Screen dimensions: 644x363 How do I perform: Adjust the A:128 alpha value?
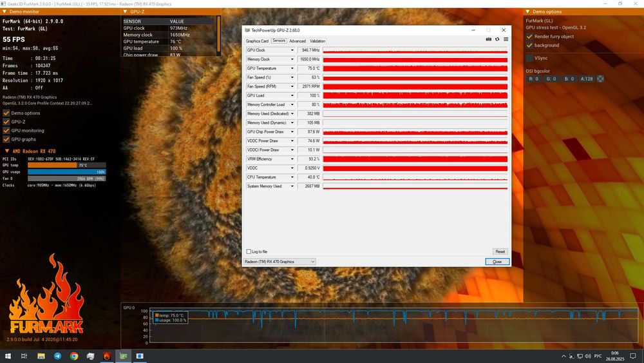587,79
